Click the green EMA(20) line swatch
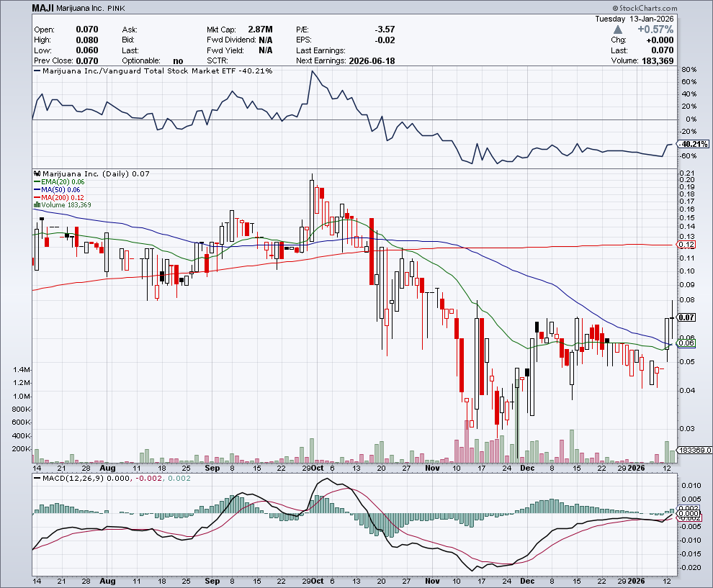The image size is (713, 588). [37, 181]
